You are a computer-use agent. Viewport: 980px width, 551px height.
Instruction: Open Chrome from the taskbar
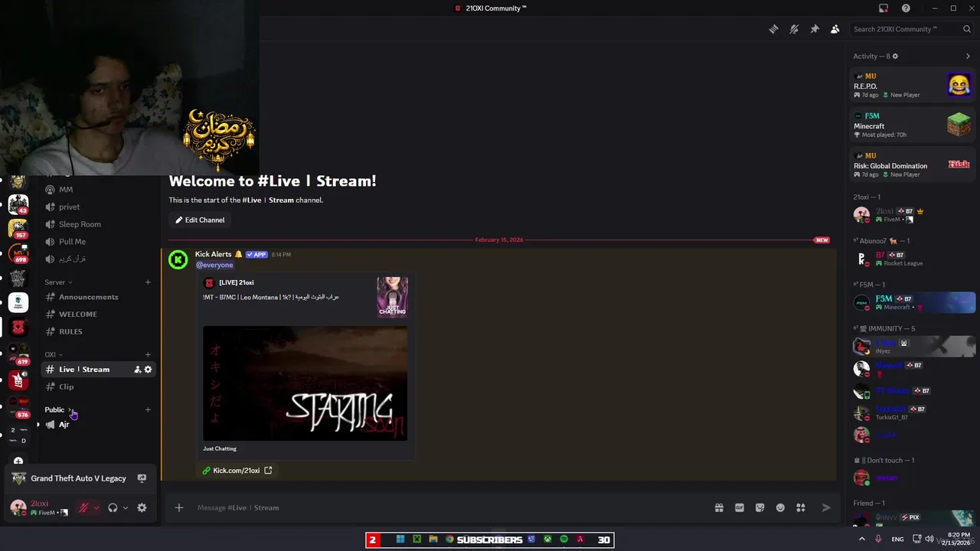click(x=449, y=540)
